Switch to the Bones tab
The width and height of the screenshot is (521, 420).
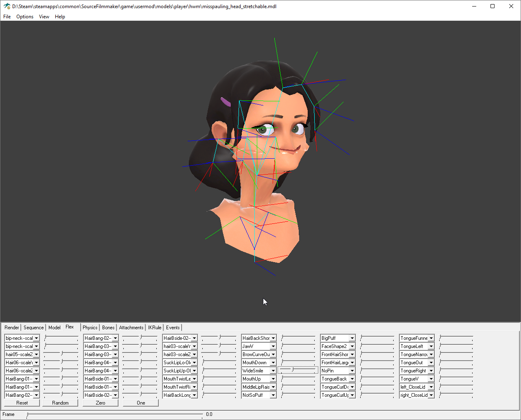(108, 328)
